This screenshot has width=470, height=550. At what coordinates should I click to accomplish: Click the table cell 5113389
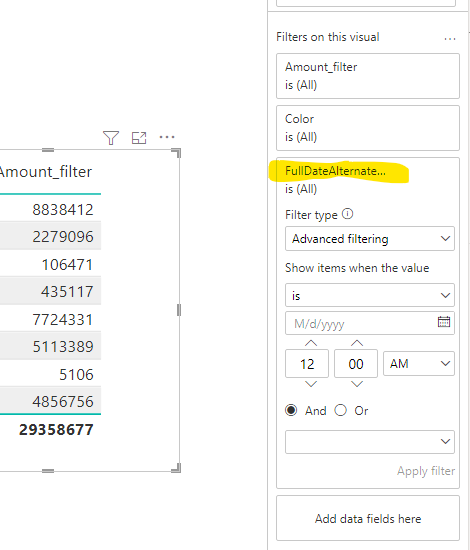[63, 347]
